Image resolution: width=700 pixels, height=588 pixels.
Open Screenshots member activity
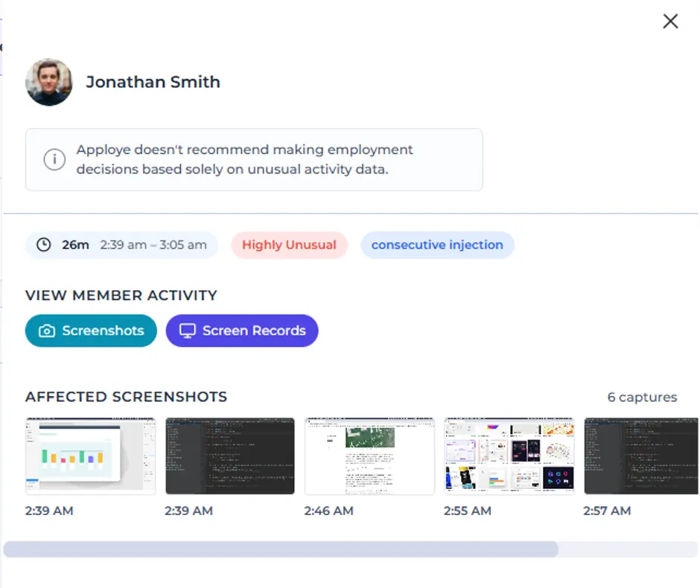click(91, 330)
